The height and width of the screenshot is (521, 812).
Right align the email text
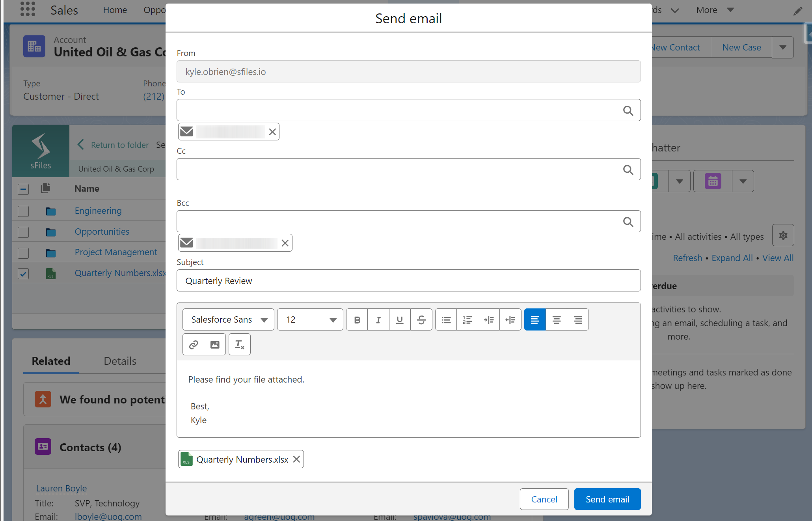(x=578, y=319)
